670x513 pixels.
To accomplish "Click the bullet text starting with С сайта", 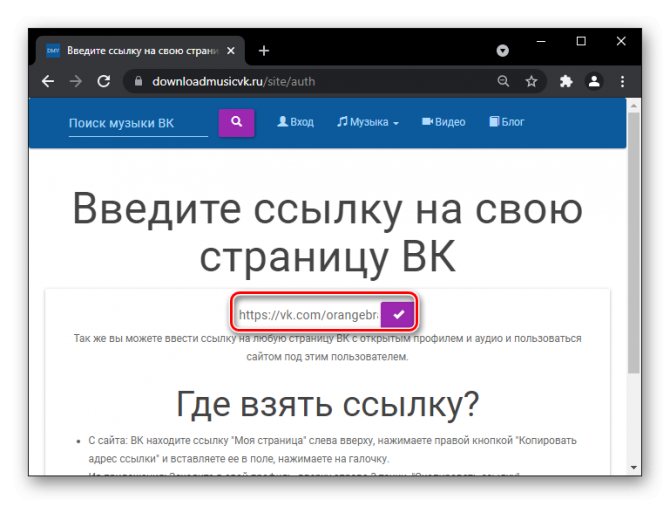I will [332, 449].
